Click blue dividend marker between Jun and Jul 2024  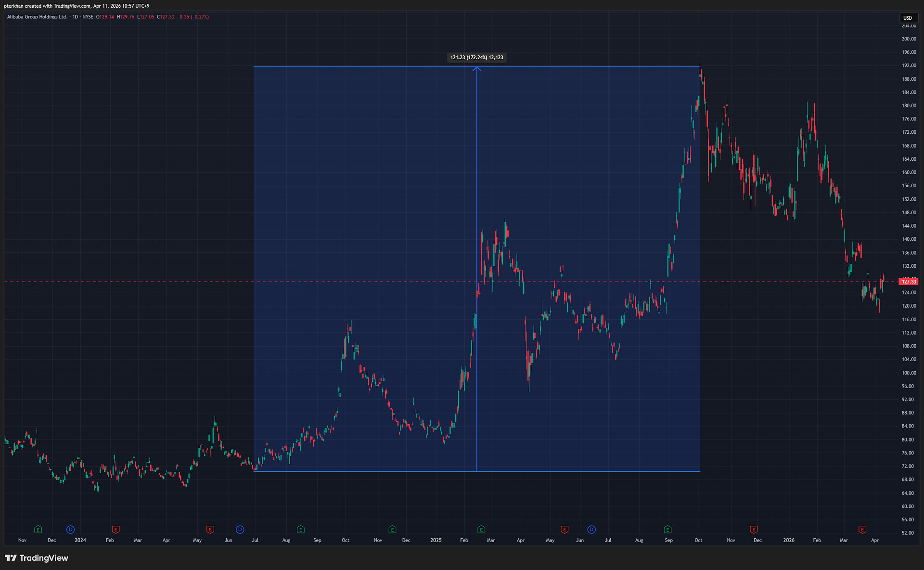click(x=240, y=530)
